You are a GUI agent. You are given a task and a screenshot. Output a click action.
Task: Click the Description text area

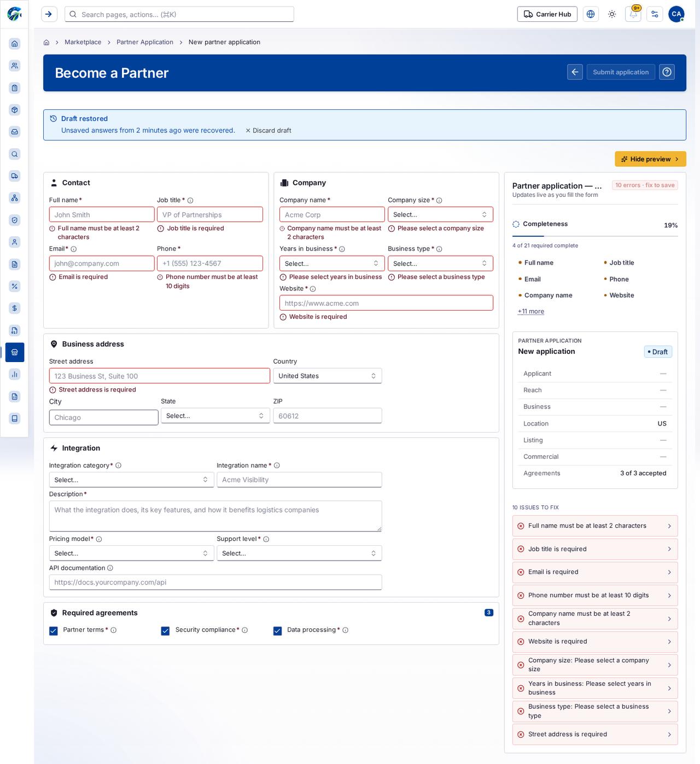point(215,516)
